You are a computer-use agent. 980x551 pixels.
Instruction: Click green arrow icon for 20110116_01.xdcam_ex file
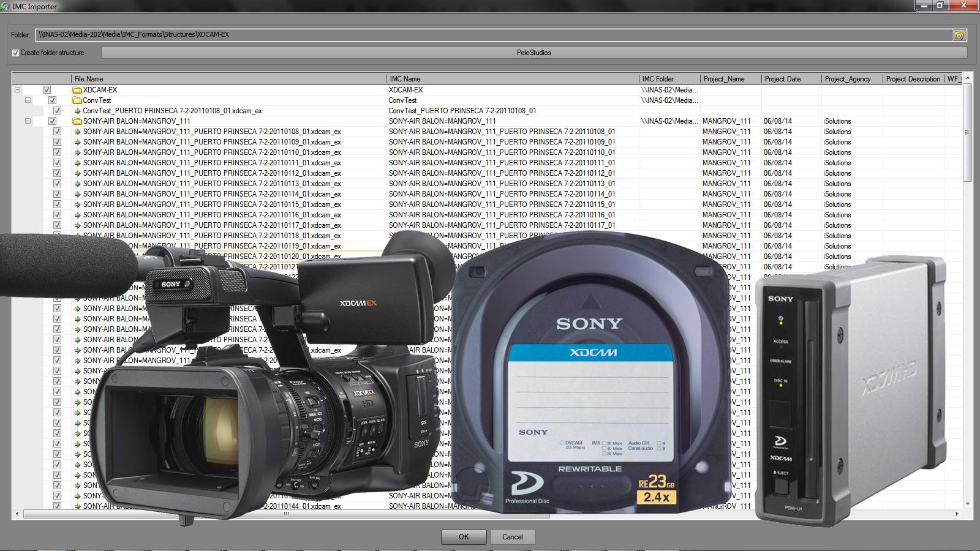pyautogui.click(x=77, y=215)
